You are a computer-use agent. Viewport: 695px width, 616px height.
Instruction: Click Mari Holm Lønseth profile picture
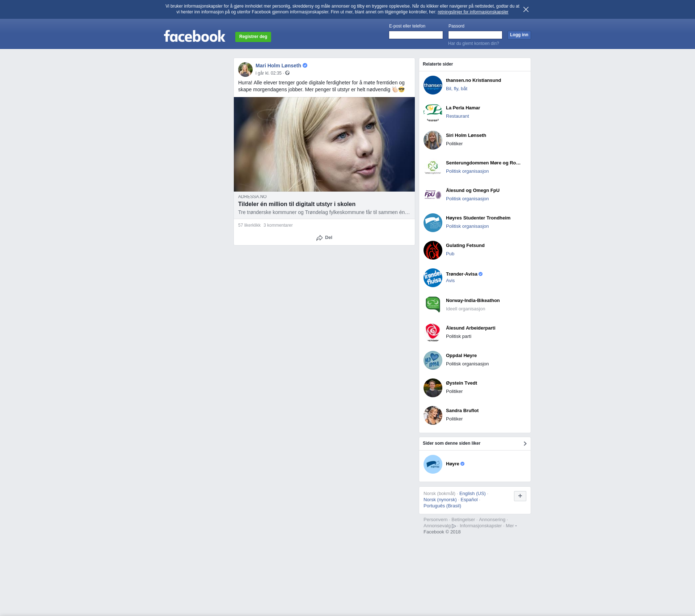245,70
